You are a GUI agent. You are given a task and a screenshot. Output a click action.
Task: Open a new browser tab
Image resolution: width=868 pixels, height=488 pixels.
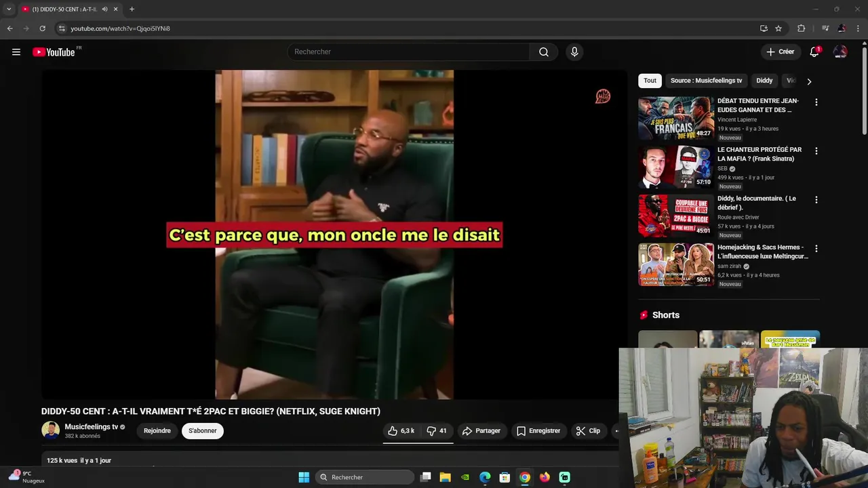(132, 9)
